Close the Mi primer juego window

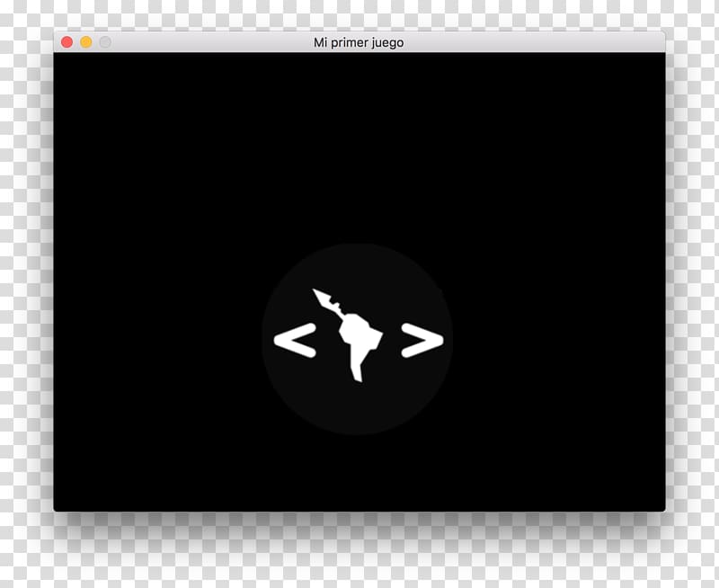(x=67, y=42)
